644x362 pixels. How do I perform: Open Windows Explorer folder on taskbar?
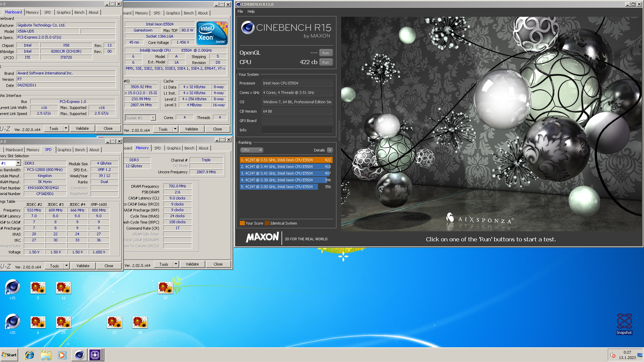coord(46,355)
